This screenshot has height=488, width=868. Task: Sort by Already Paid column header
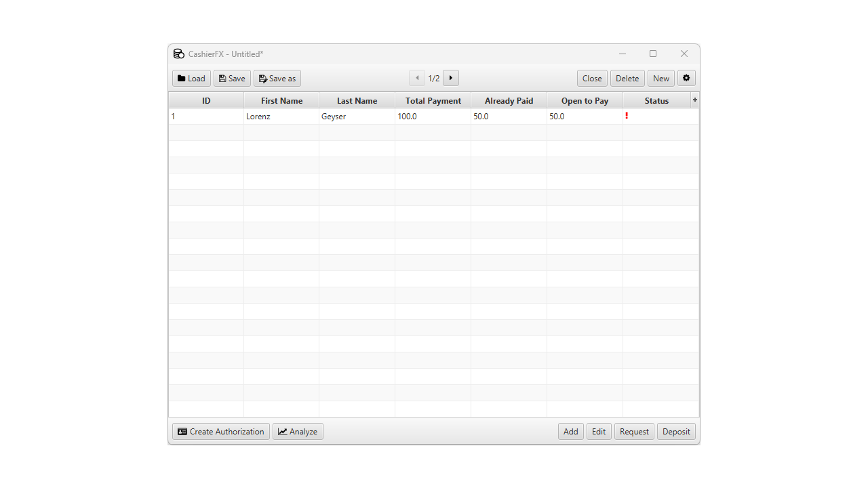[509, 100]
